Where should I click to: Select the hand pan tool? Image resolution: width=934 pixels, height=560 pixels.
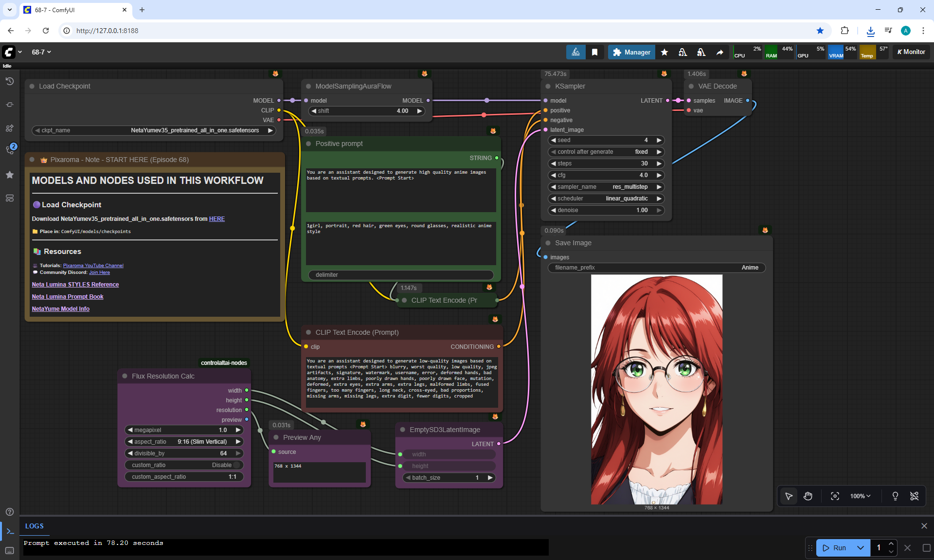808,496
